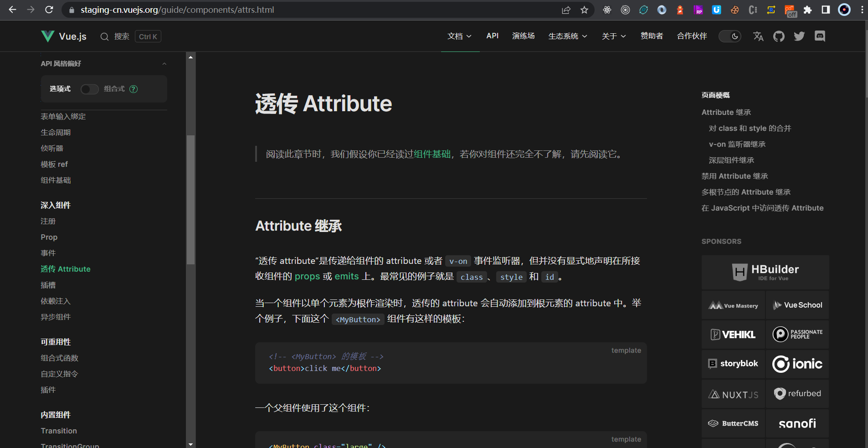The image size is (868, 448).
Task: Select 组合式函数 in the sidebar
Action: point(60,358)
